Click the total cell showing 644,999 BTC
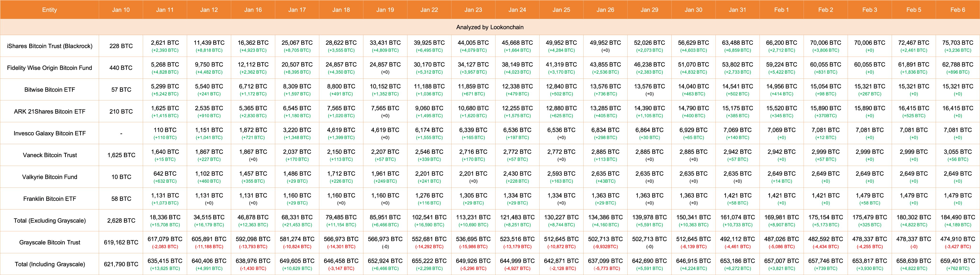Image resolution: width=980 pixels, height=275 pixels. tap(517, 264)
